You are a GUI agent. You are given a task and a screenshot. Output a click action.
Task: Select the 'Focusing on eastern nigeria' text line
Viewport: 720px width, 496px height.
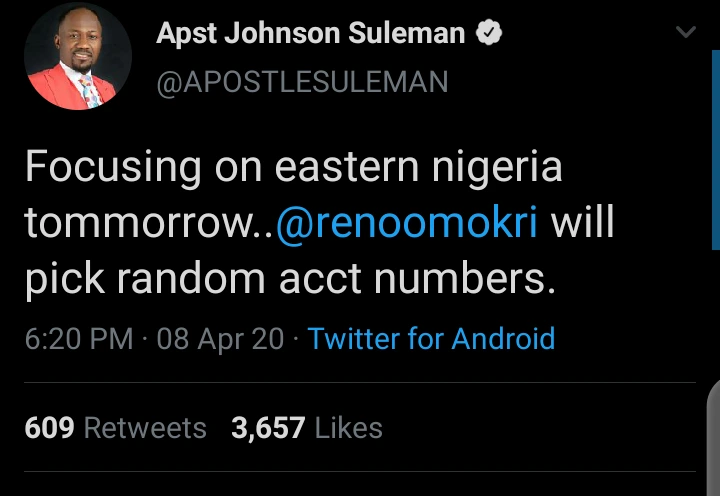pyautogui.click(x=293, y=167)
